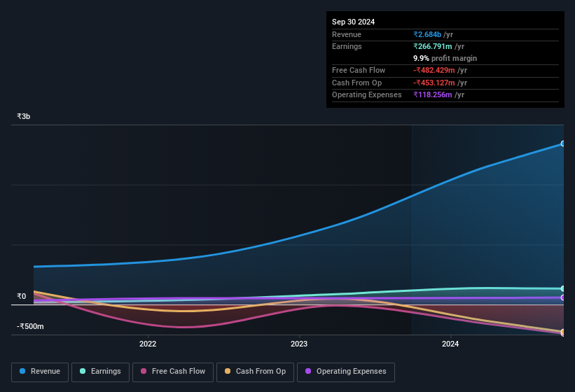Click the Sep 30 2024 tooltip date
This screenshot has height=392, width=575.
tap(353, 22)
